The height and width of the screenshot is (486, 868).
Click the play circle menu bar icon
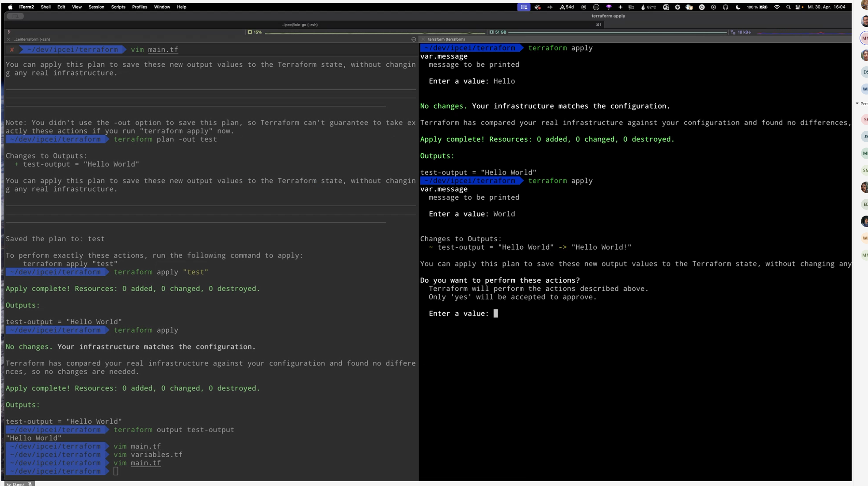(713, 7)
